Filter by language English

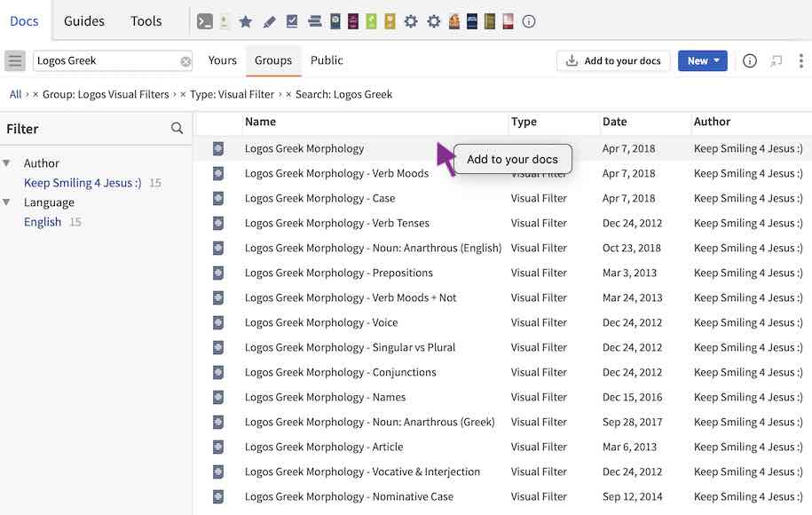[x=43, y=222]
